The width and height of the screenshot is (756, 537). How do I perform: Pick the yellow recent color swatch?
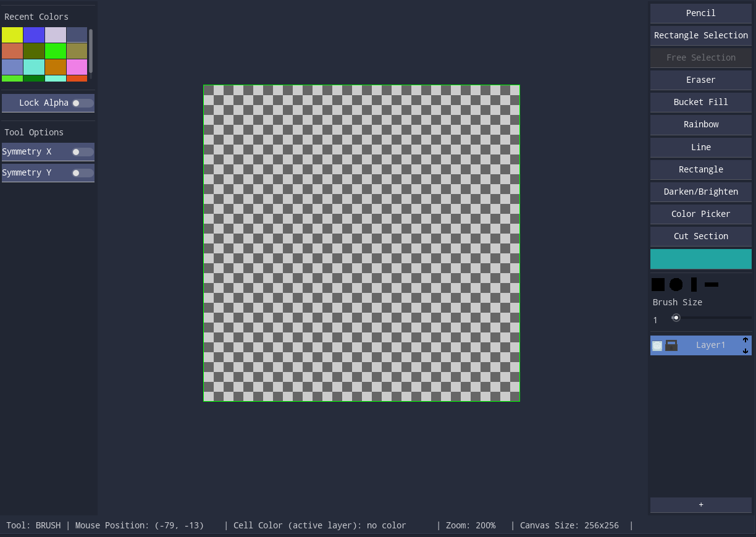point(12,35)
